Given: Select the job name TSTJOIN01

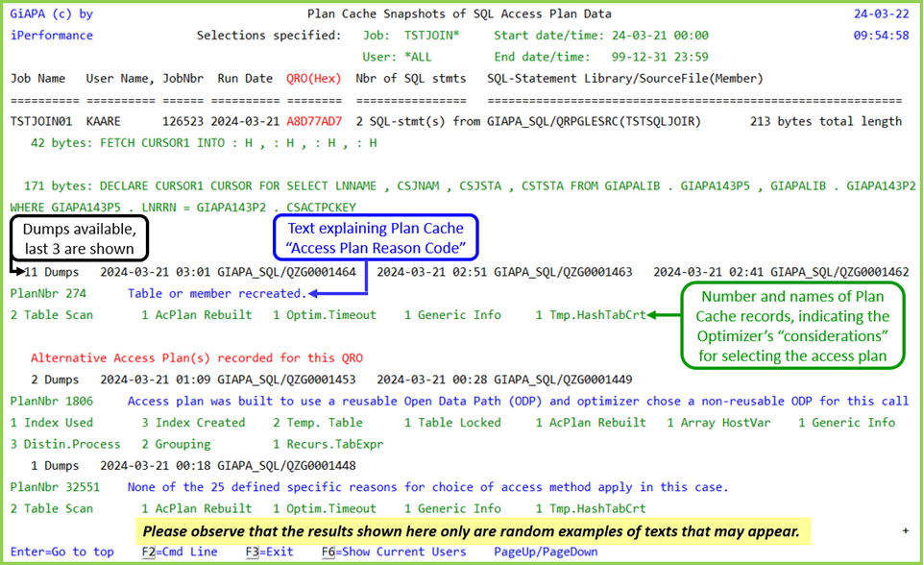Looking at the screenshot, I should click(43, 121).
